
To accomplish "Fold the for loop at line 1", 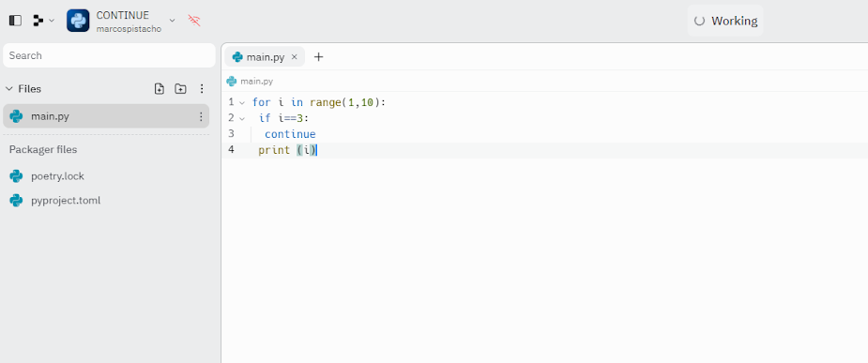I will [x=242, y=102].
